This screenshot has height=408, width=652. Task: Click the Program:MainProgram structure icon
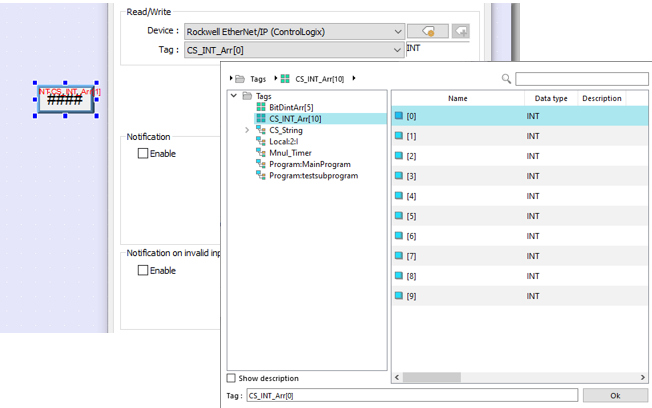(261, 164)
